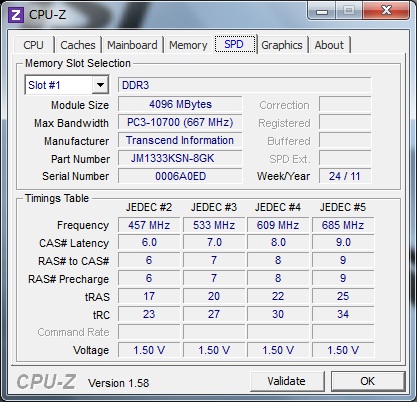This screenshot has height=402, width=417.
Task: Switch to the Mainboard tab
Action: point(132,45)
